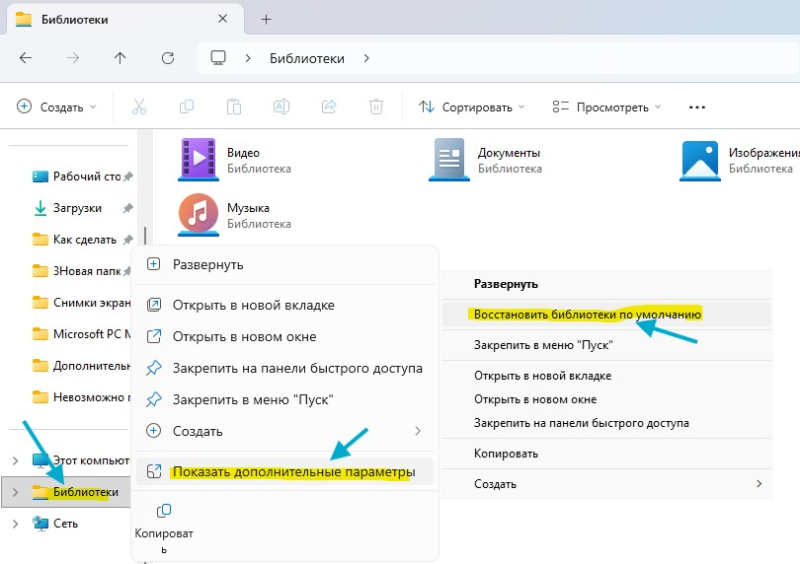
Task: Click the Copy icon in toolbar
Action: pos(187,107)
